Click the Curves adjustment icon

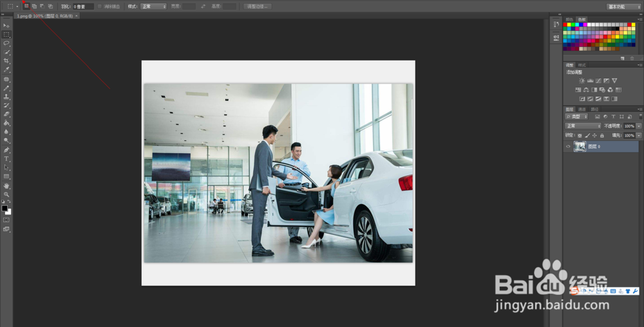coord(598,81)
